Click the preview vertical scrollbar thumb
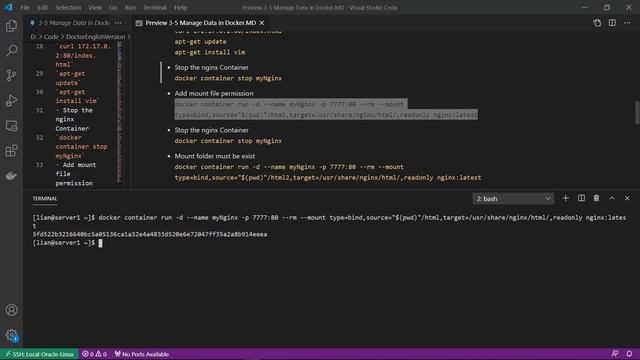640x360 pixels. point(637,112)
